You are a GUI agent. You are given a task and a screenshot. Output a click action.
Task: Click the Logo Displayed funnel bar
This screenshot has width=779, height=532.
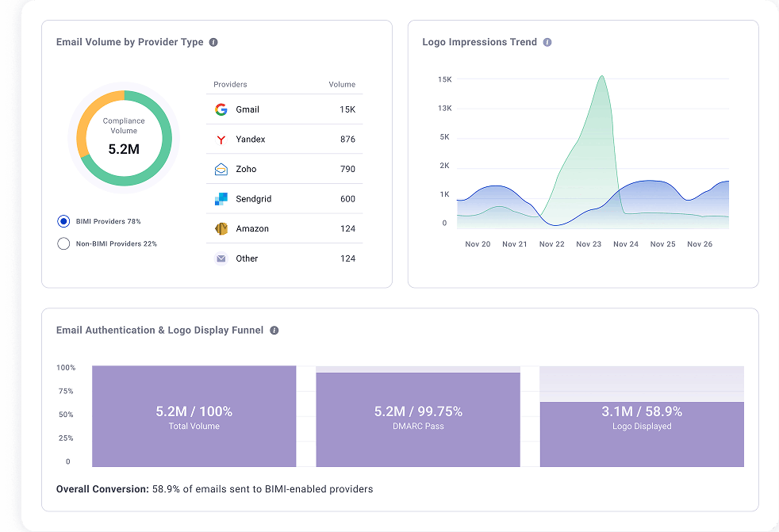click(x=642, y=434)
